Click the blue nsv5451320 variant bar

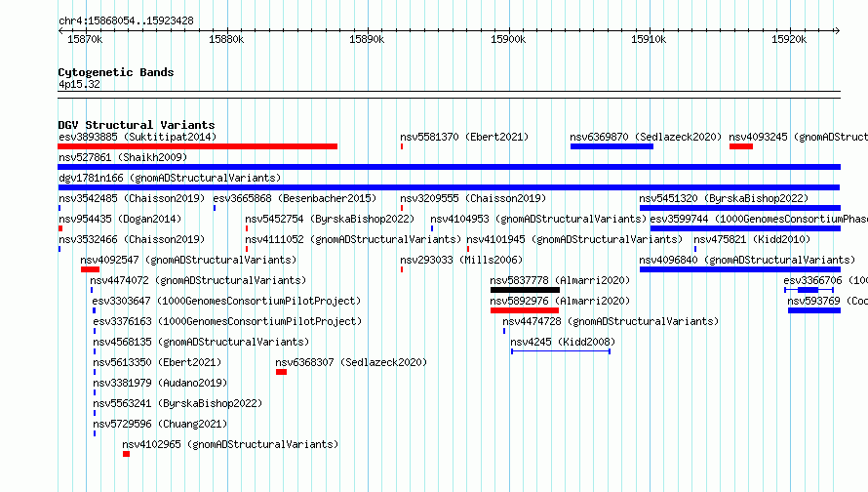(x=740, y=208)
